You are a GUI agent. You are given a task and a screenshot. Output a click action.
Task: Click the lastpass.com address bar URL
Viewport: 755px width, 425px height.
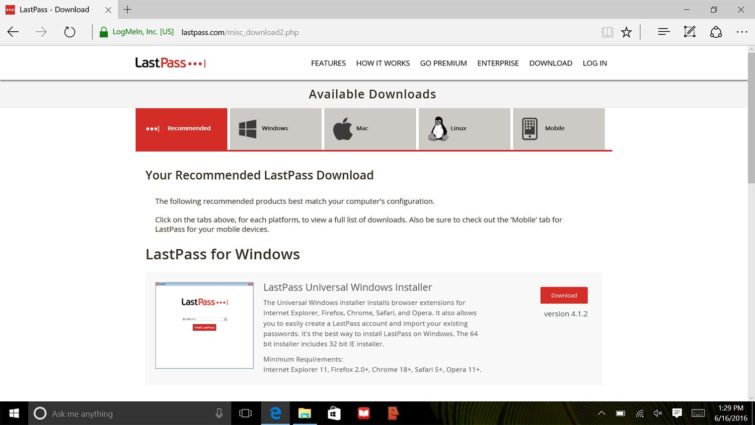pyautogui.click(x=240, y=32)
